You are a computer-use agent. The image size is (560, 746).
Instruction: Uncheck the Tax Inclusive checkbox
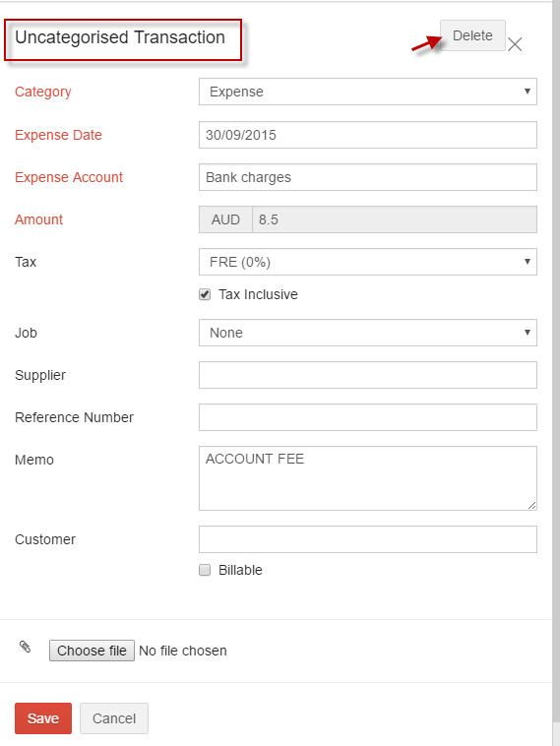tap(205, 294)
